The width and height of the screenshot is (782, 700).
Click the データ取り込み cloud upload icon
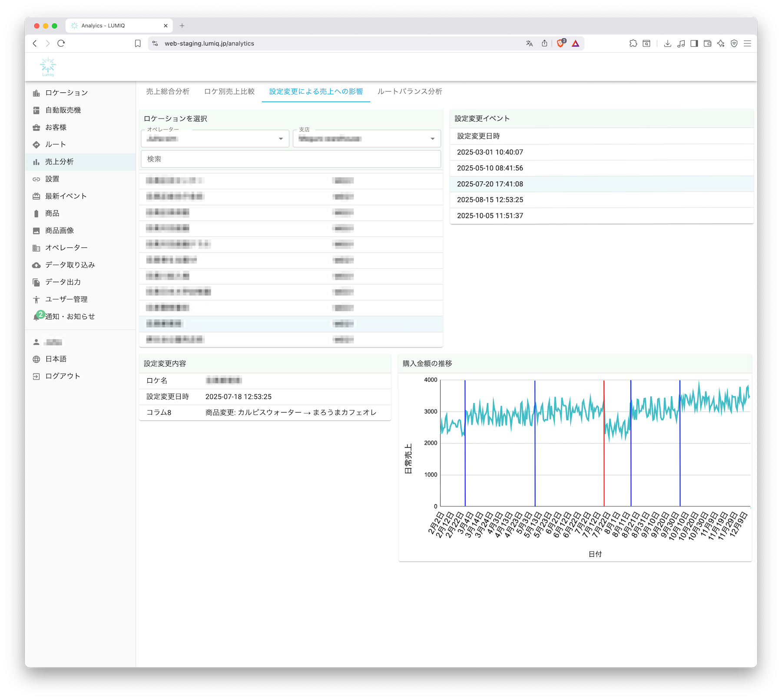36,265
